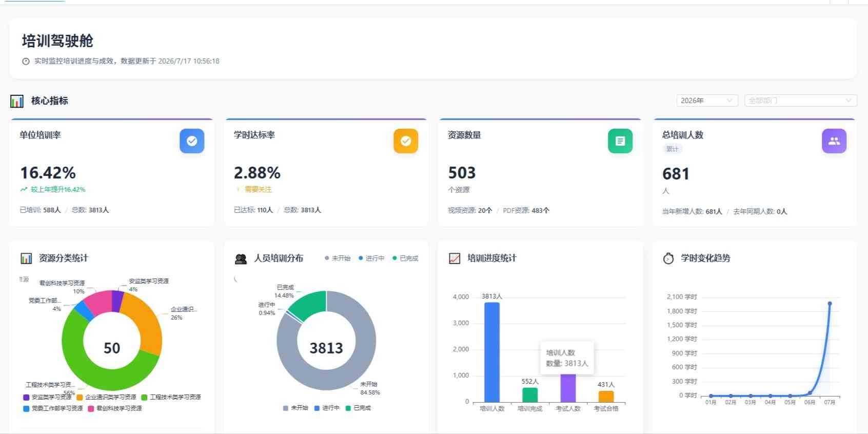The height and width of the screenshot is (434, 868).
Task: Click the orange checkmark icon on 学时达标率 card
Action: point(406,141)
